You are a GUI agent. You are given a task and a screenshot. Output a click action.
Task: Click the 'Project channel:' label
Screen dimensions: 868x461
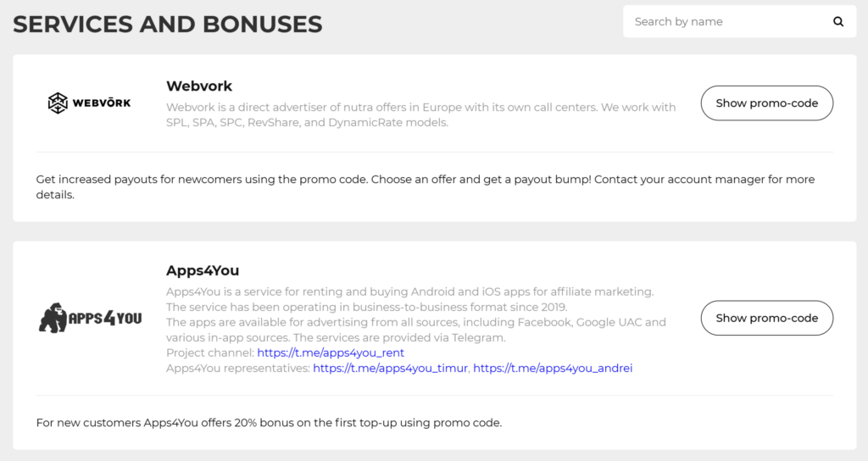210,353
